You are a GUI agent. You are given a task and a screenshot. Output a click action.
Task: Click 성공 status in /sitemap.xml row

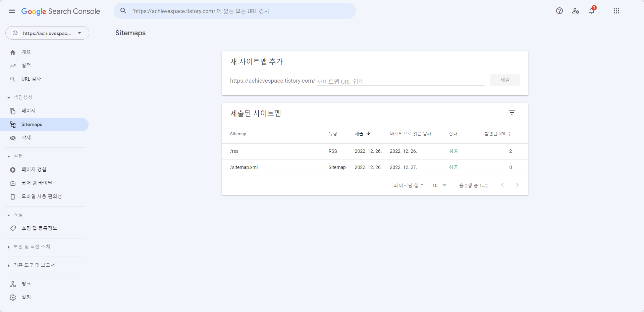453,167
